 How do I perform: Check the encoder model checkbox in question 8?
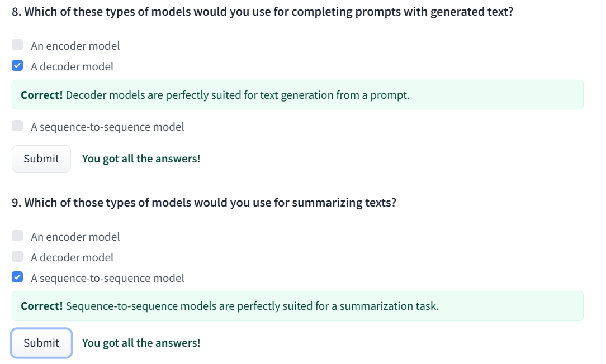18,45
